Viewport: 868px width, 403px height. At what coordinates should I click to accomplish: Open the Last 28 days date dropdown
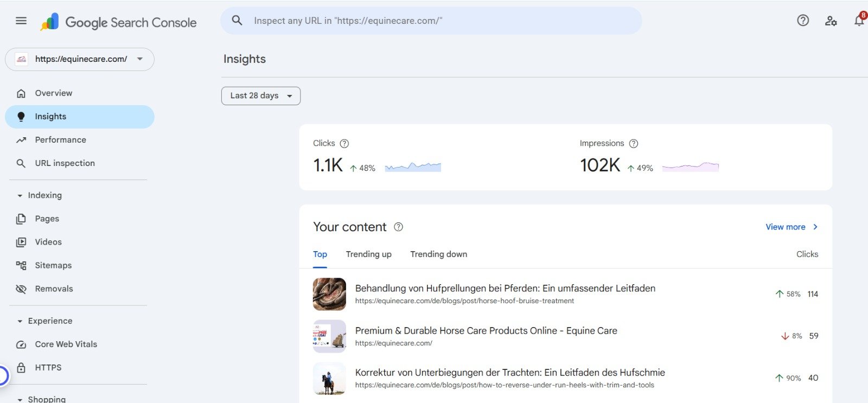(x=261, y=96)
